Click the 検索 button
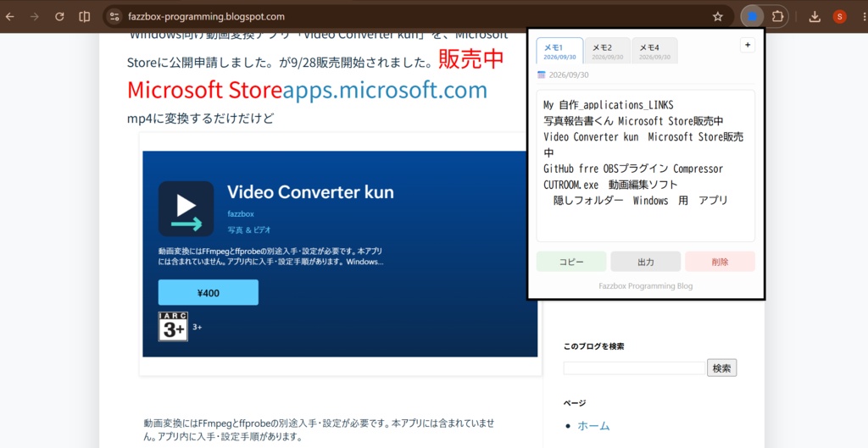This screenshot has width=868, height=448. (x=722, y=368)
